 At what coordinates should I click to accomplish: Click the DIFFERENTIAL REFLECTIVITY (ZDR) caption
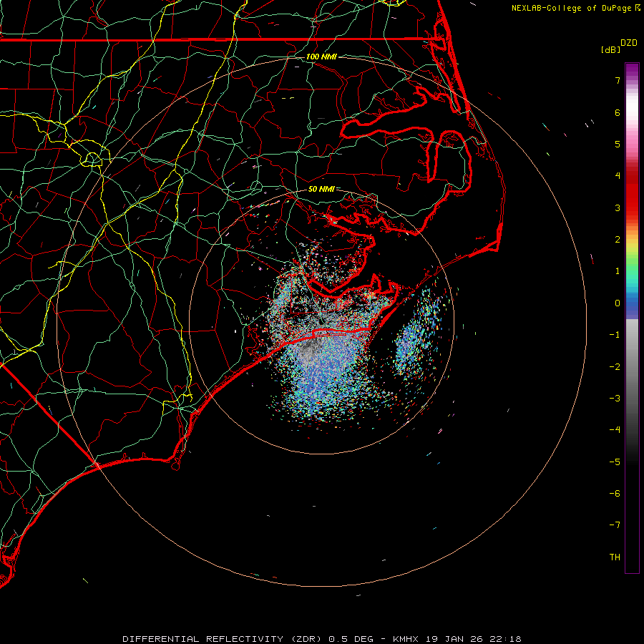tap(223, 639)
